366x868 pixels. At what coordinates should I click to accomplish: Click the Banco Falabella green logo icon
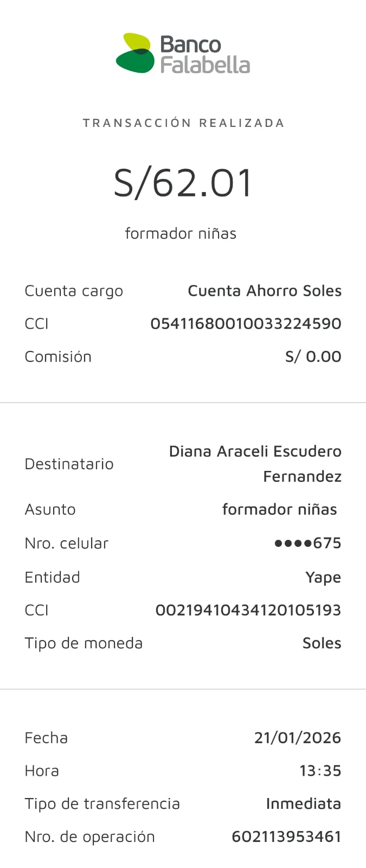(135, 53)
